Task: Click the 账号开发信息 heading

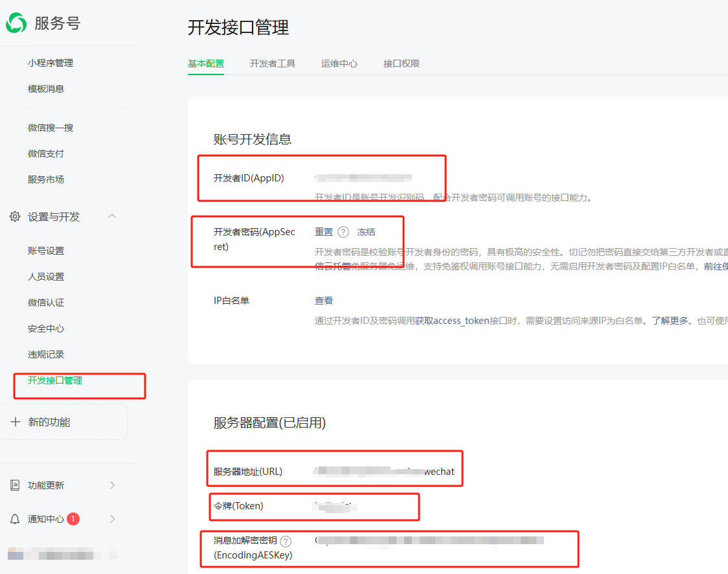Action: click(x=252, y=139)
